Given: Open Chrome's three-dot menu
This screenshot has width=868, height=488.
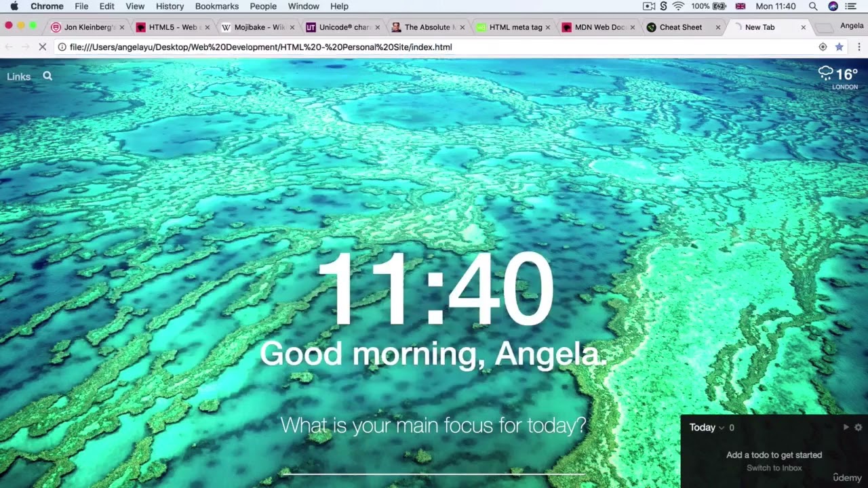Looking at the screenshot, I should click(x=859, y=47).
